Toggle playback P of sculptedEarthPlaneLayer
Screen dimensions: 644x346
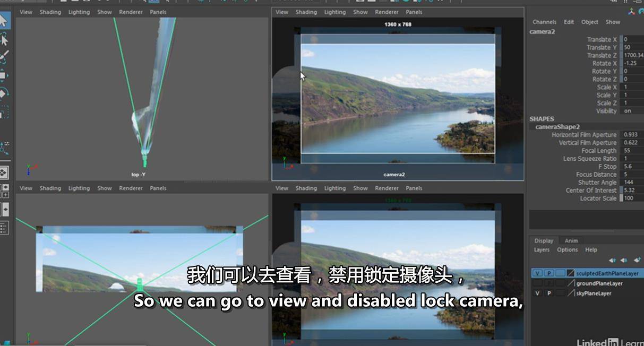click(549, 273)
